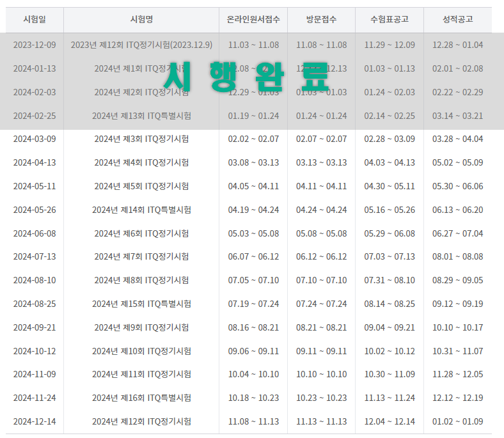Image resolution: width=504 pixels, height=438 pixels.
Task: Click score announcement 02.22 ~ 02.29
Action: tap(458, 93)
